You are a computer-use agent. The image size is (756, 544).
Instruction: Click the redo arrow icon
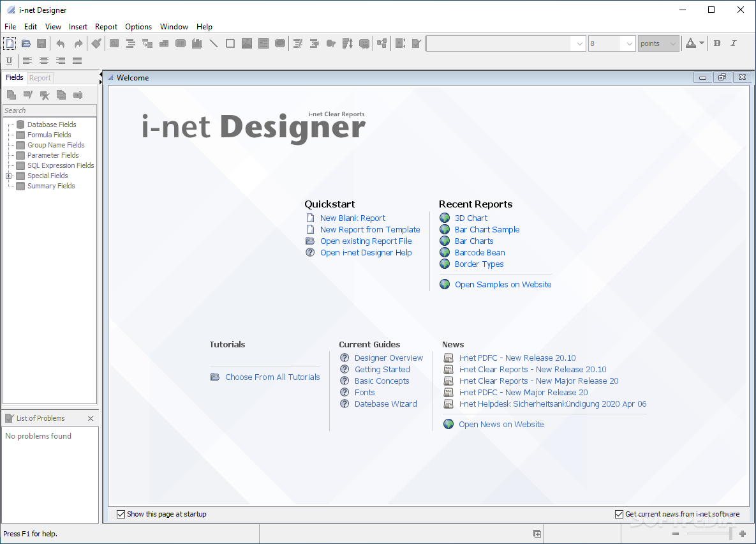tap(78, 43)
